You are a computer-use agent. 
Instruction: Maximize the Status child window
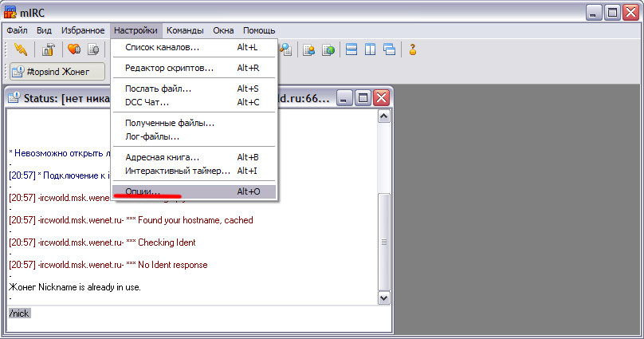[x=363, y=98]
